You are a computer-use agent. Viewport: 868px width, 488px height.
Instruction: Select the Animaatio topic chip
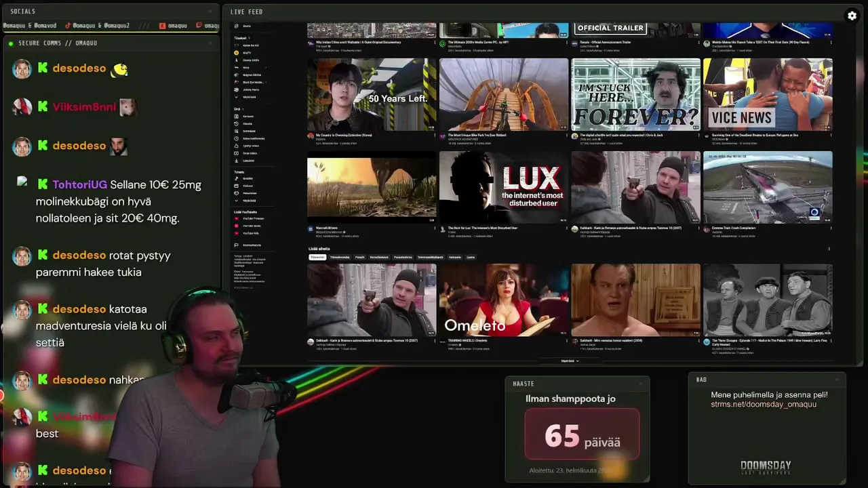(455, 257)
